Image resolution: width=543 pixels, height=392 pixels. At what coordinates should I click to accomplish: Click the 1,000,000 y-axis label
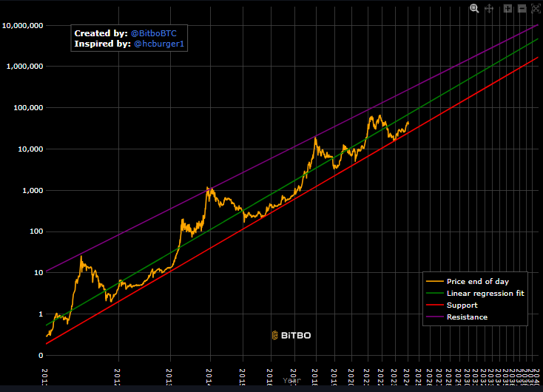24,67
